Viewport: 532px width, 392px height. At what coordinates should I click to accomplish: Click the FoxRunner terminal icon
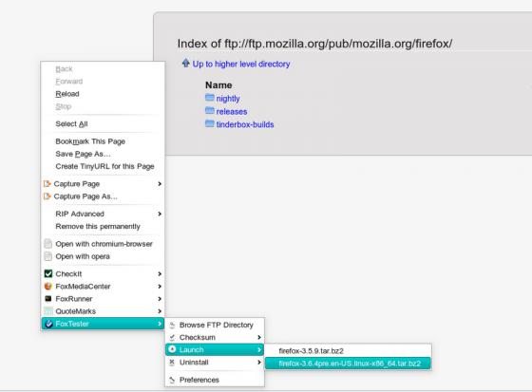click(48, 299)
